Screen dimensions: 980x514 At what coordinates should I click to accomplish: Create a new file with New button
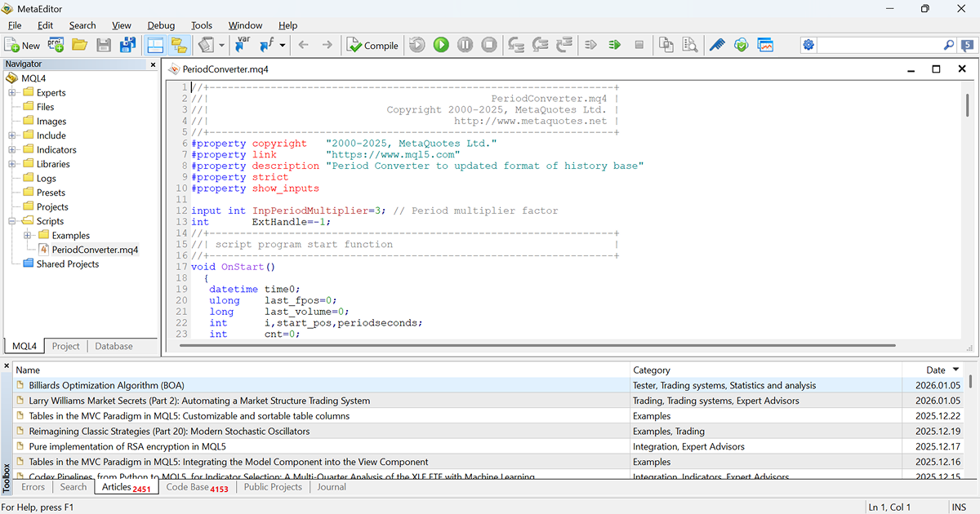[x=22, y=46]
